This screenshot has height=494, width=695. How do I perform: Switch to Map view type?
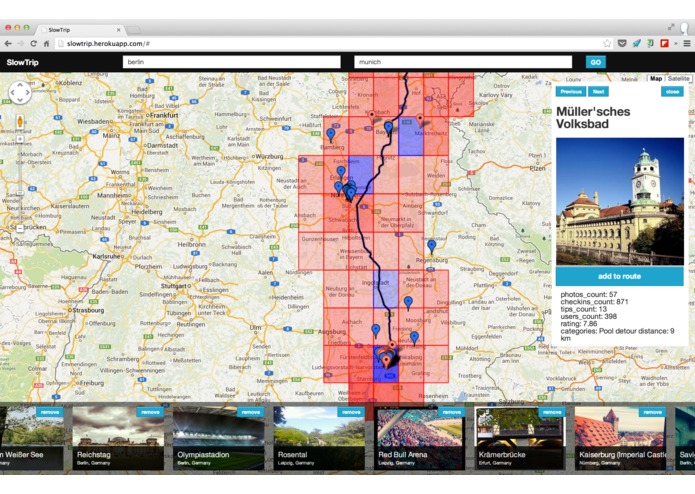656,78
